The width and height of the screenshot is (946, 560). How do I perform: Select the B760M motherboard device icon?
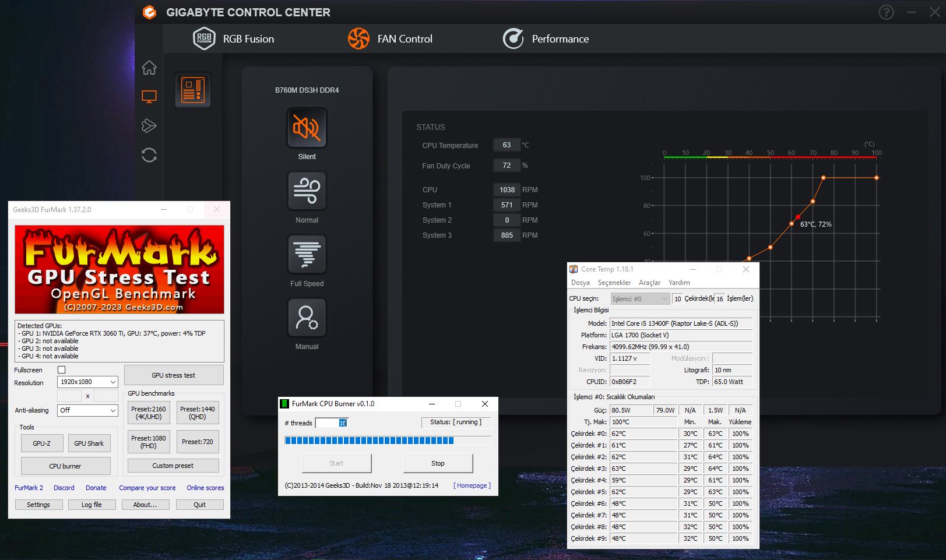click(x=193, y=90)
